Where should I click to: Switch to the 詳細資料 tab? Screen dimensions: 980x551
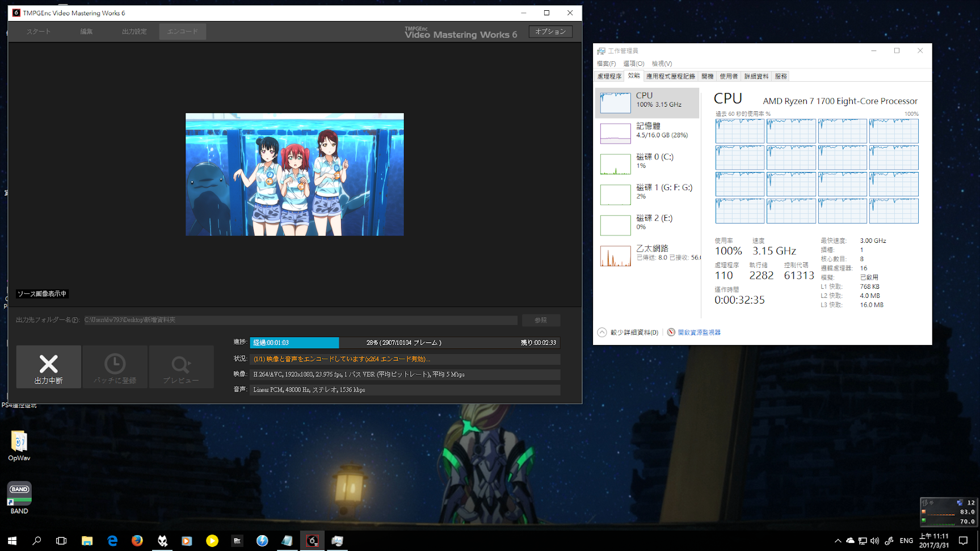(756, 76)
